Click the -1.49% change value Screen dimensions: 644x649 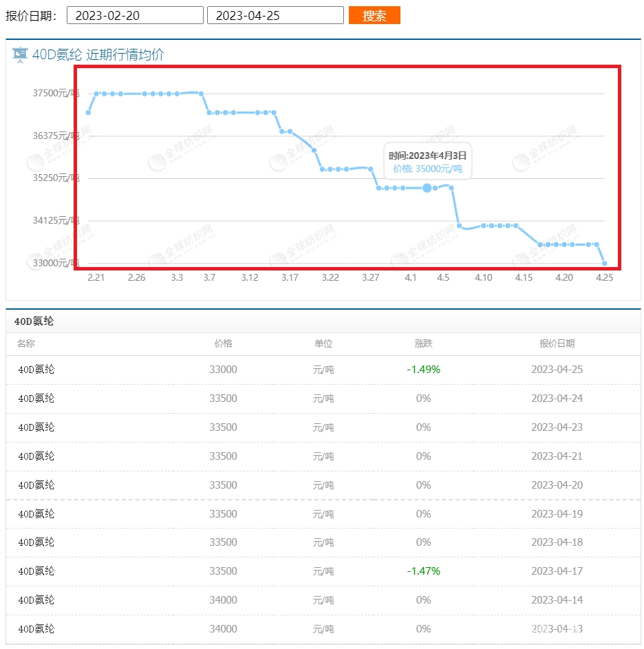[x=423, y=370]
